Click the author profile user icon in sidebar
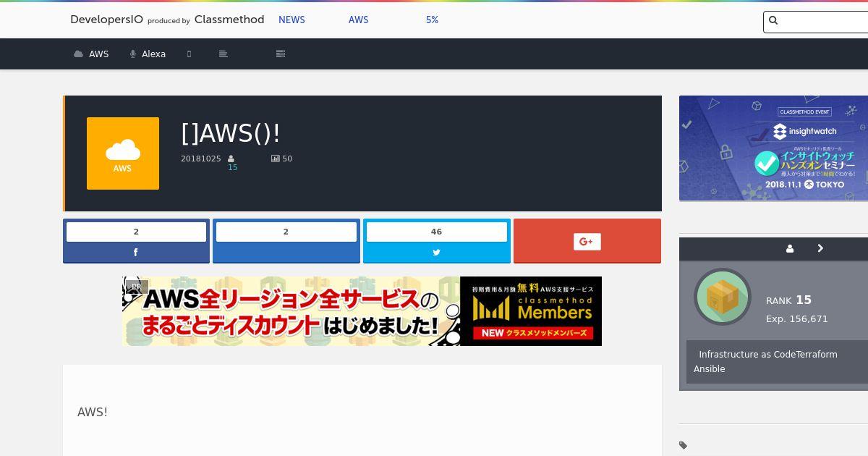This screenshot has height=456, width=868. (790, 248)
